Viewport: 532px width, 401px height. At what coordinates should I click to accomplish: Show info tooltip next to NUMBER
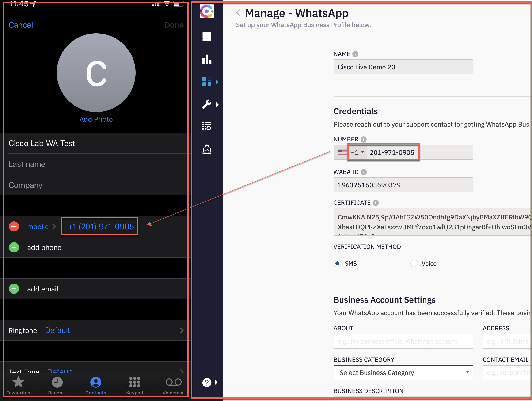pyautogui.click(x=363, y=140)
